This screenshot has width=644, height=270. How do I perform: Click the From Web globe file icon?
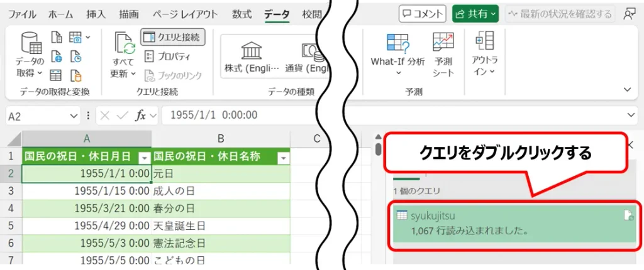pos(57,57)
